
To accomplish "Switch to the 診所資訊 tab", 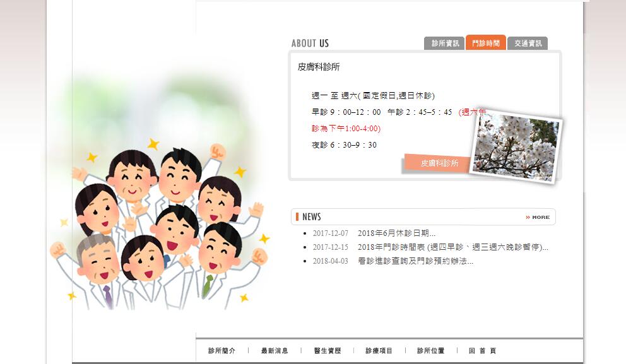I will 444,43.
